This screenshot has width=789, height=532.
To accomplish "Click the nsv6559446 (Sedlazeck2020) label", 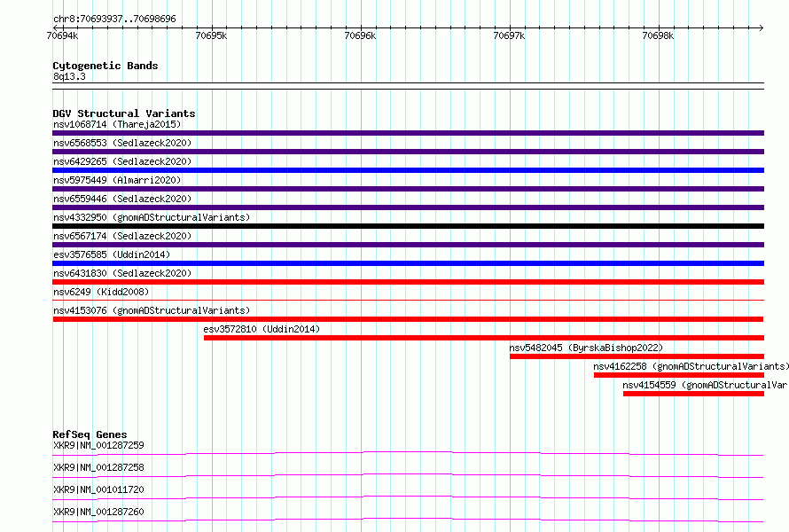I will pos(122,199).
